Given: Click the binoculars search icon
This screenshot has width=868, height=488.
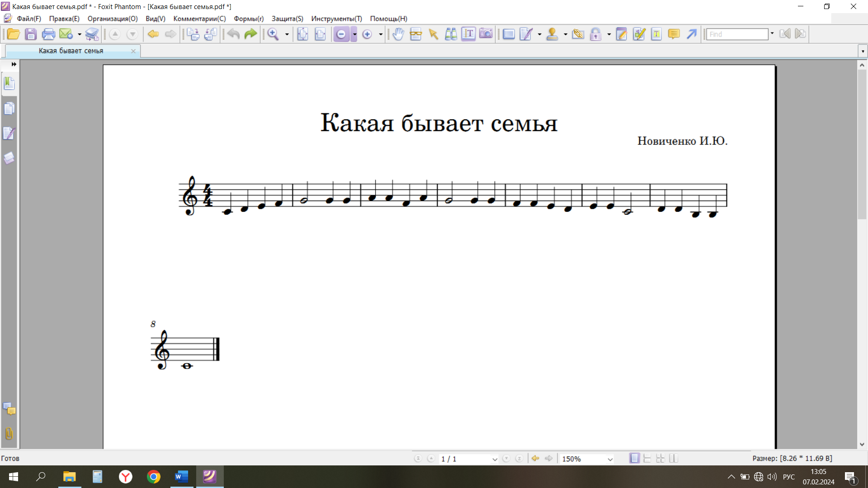Looking at the screenshot, I should coord(451,34).
